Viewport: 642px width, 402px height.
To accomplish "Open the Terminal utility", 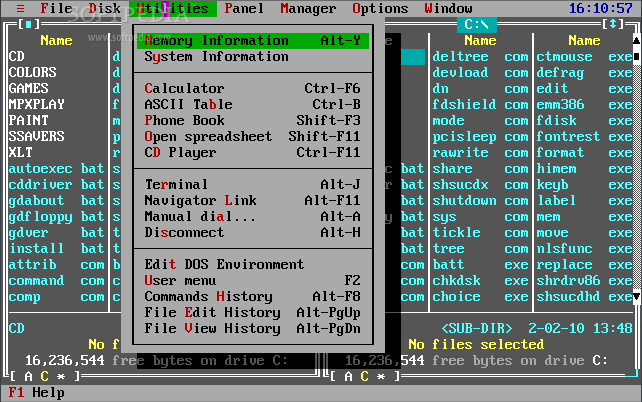I will coord(253,185).
